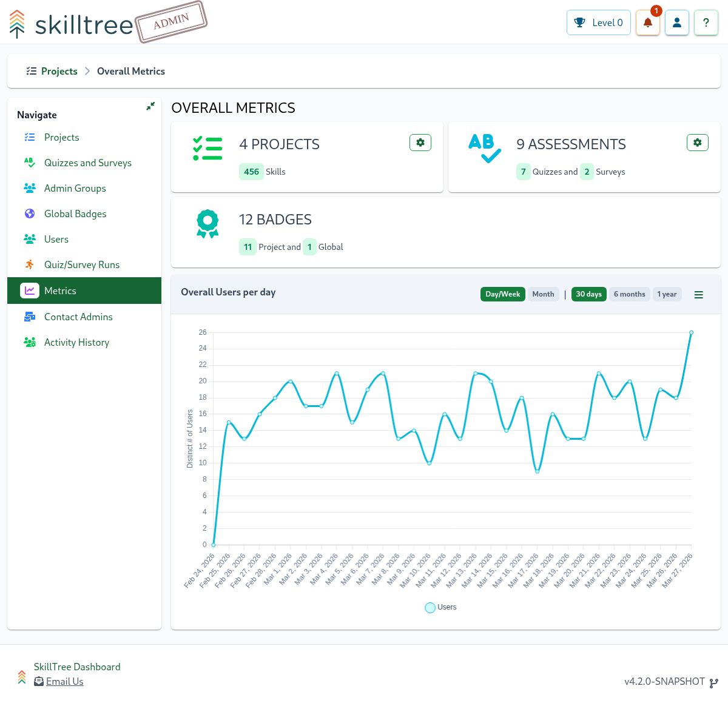Open the user profile menu
Image resolution: width=728 pixels, height=703 pixels.
click(x=677, y=23)
